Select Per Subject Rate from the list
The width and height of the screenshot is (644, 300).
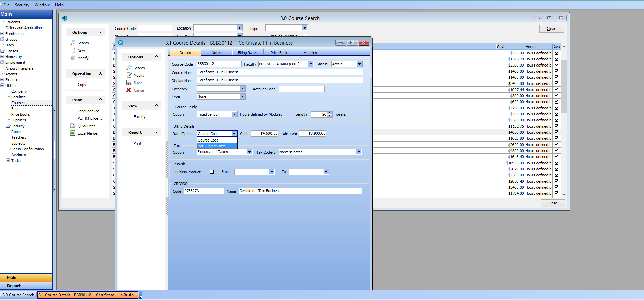pos(217,146)
